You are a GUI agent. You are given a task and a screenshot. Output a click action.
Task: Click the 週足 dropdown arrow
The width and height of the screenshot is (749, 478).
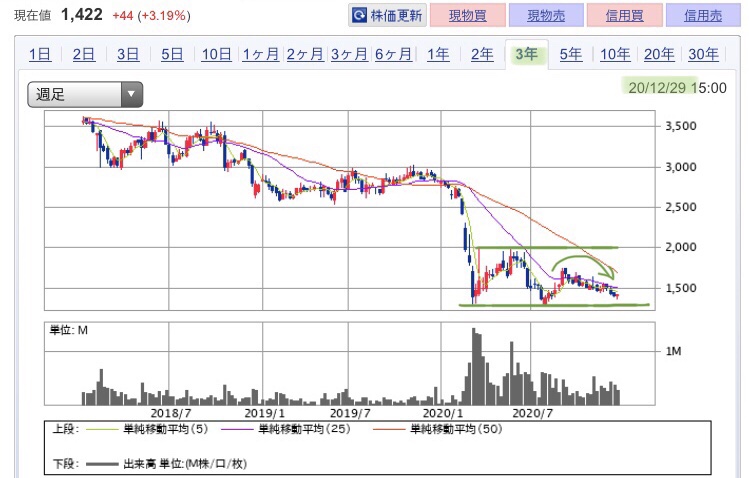(131, 94)
